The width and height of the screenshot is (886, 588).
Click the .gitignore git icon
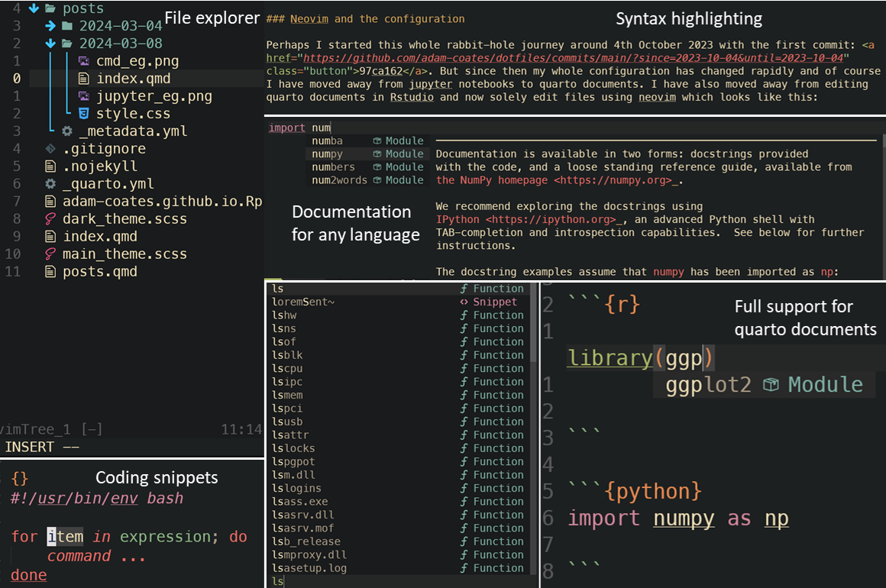(x=50, y=149)
